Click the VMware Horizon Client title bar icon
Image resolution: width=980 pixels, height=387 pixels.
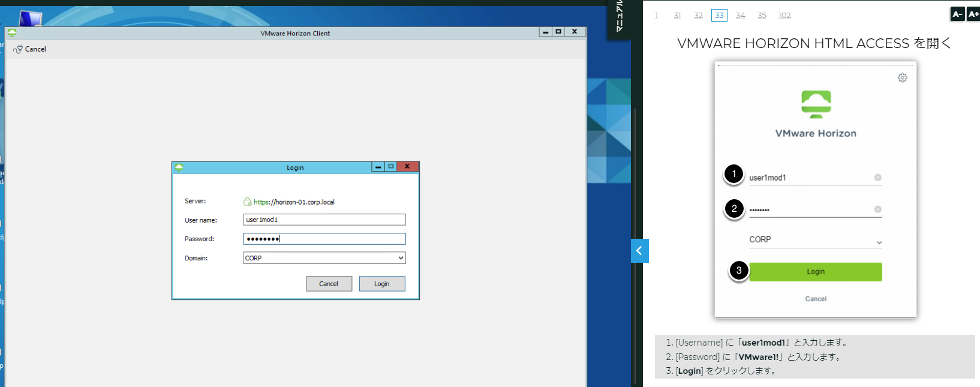[12, 33]
